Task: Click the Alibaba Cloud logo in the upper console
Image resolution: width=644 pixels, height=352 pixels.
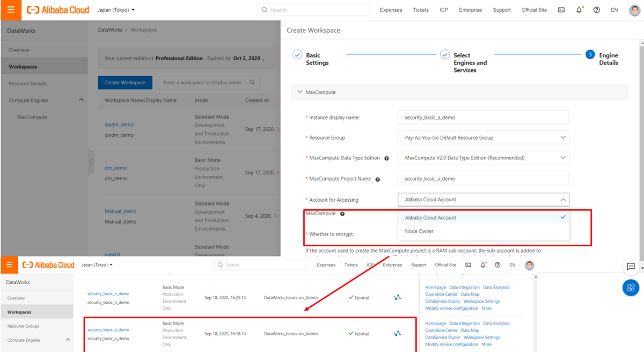Action: coord(58,10)
